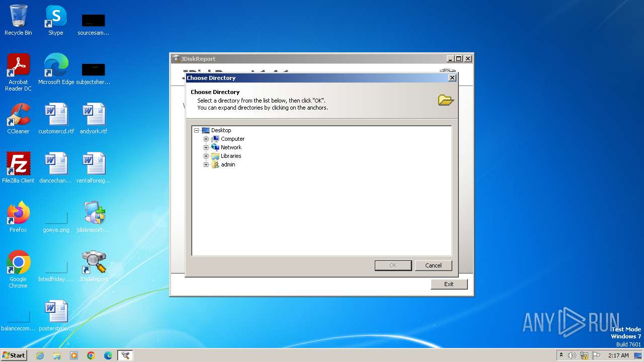Maximize the JDiskReport window

click(458, 59)
